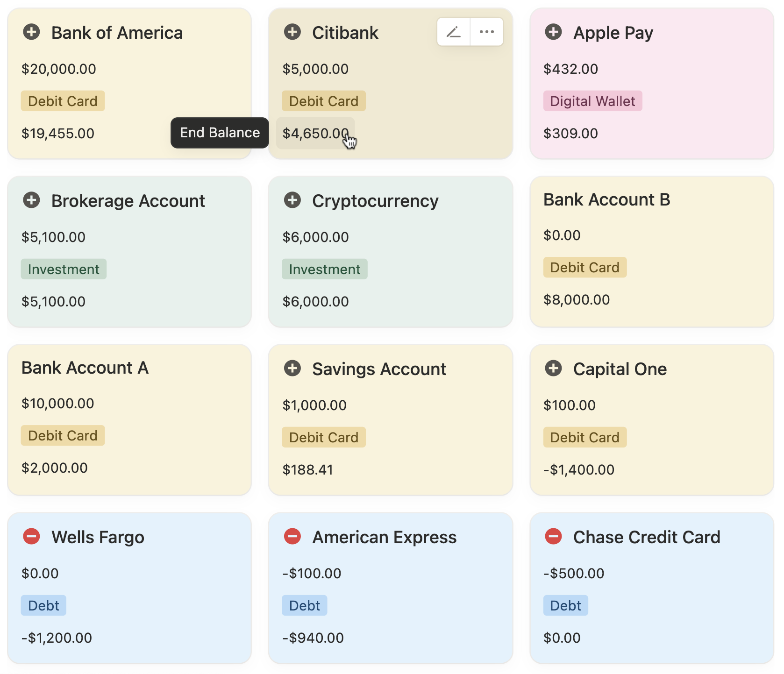Image resolution: width=784 pixels, height=674 pixels.
Task: Open the Citibank card title
Action: (345, 33)
